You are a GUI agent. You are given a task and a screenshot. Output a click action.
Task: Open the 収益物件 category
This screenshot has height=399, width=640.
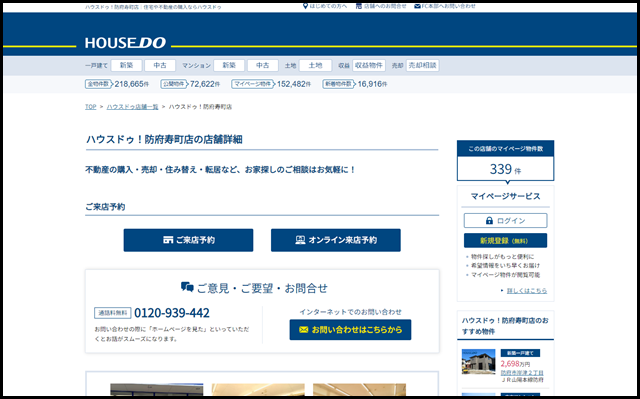coord(369,65)
